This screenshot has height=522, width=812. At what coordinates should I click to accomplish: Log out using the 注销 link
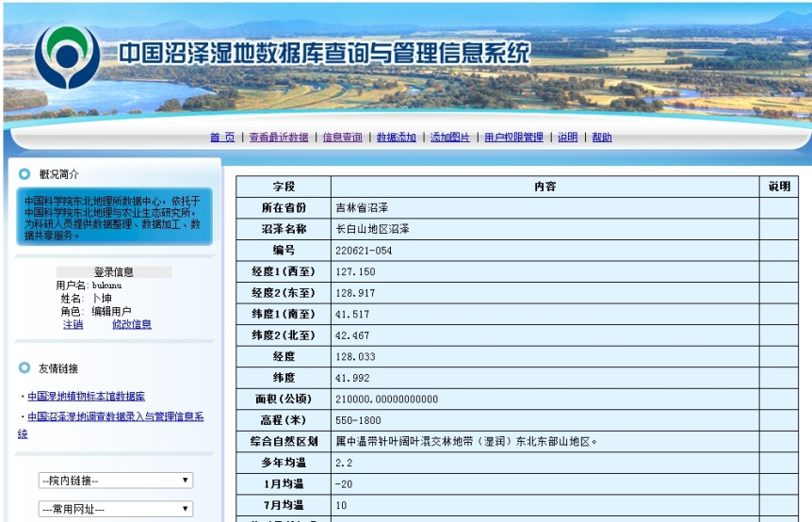73,324
